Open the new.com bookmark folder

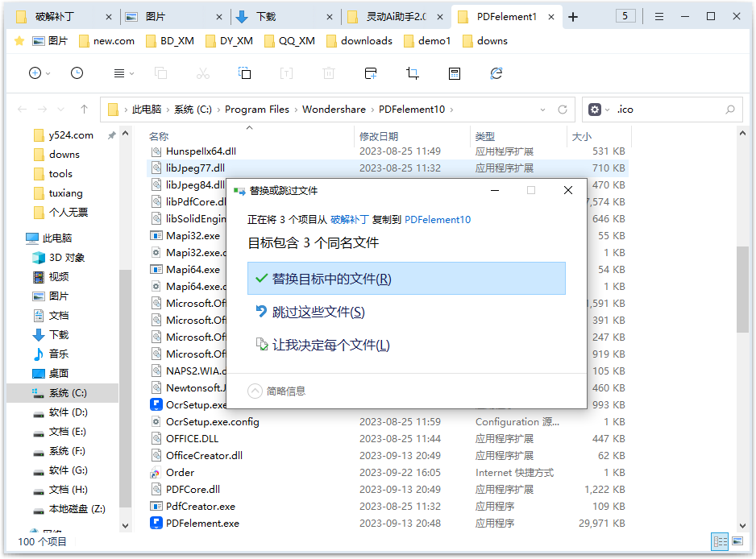107,41
